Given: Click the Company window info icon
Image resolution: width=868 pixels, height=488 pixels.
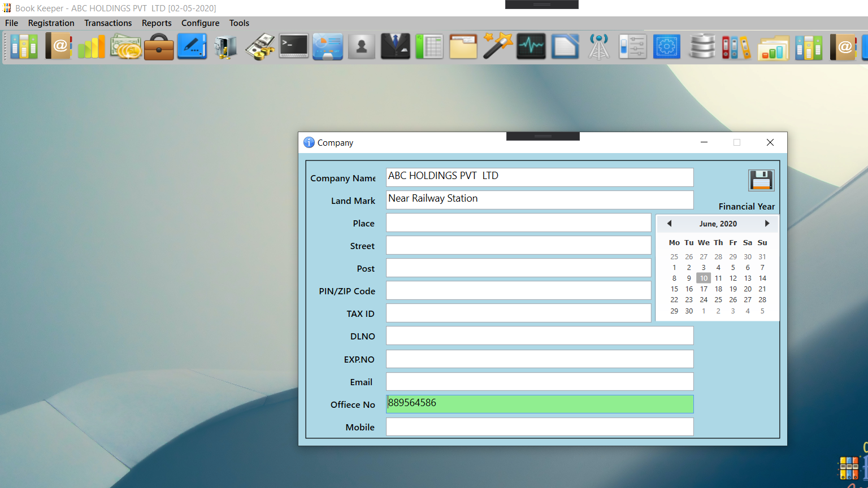Looking at the screenshot, I should point(309,142).
